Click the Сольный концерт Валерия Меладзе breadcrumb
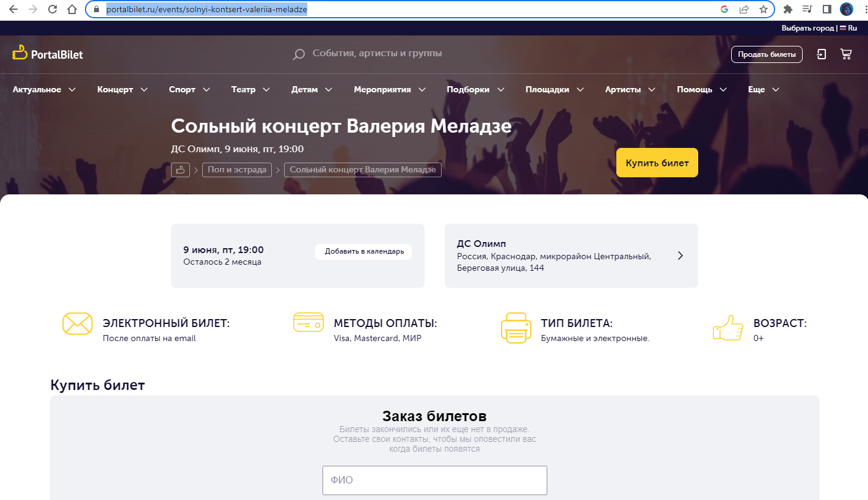Viewport: 868px width, 500px height. click(363, 170)
